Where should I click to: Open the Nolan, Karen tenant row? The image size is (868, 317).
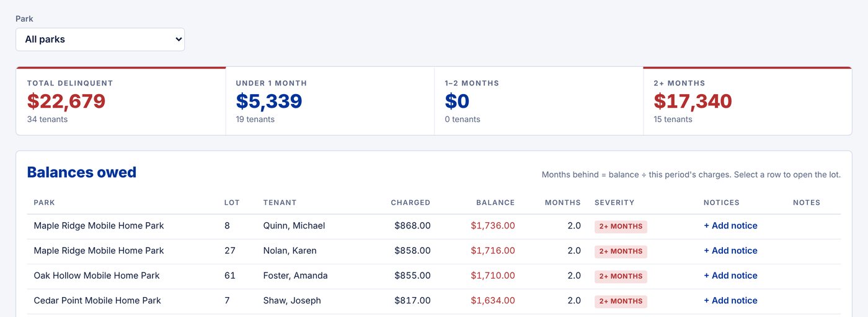[434, 251]
